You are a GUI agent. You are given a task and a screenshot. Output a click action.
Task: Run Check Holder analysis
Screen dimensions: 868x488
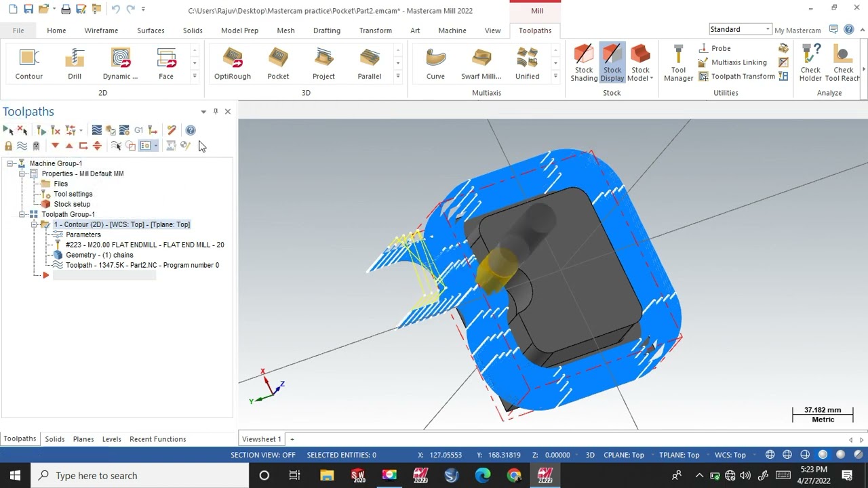tap(810, 64)
